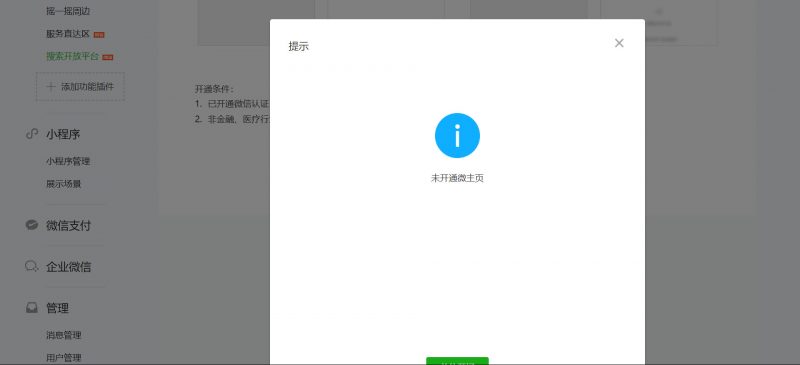The width and height of the screenshot is (800, 365).
Task: Click the new badge next to 服务直达区
Action: click(99, 35)
